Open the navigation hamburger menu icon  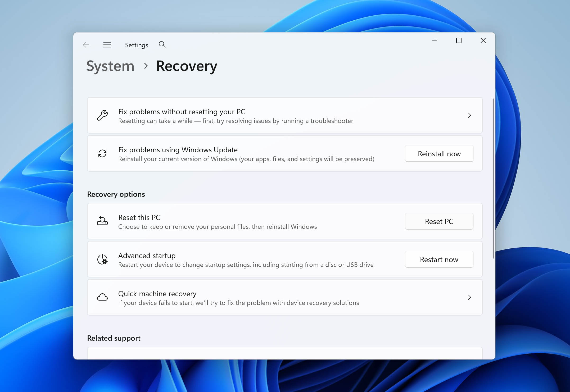pos(107,45)
